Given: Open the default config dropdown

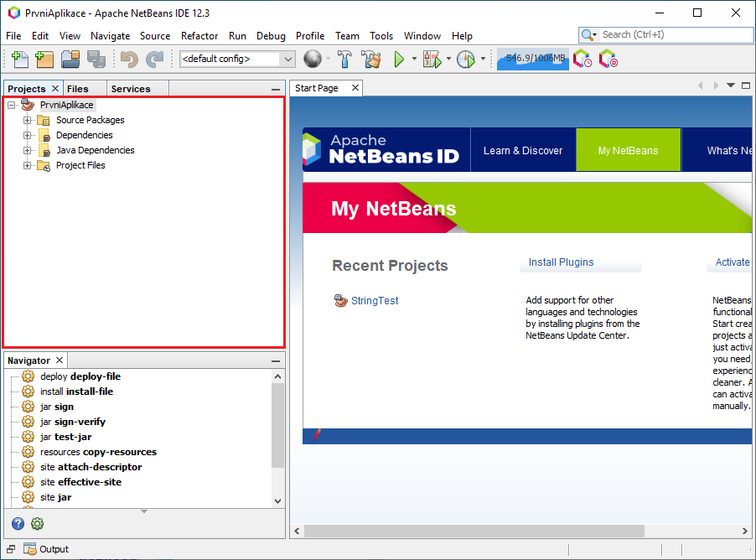Looking at the screenshot, I should pyautogui.click(x=287, y=59).
